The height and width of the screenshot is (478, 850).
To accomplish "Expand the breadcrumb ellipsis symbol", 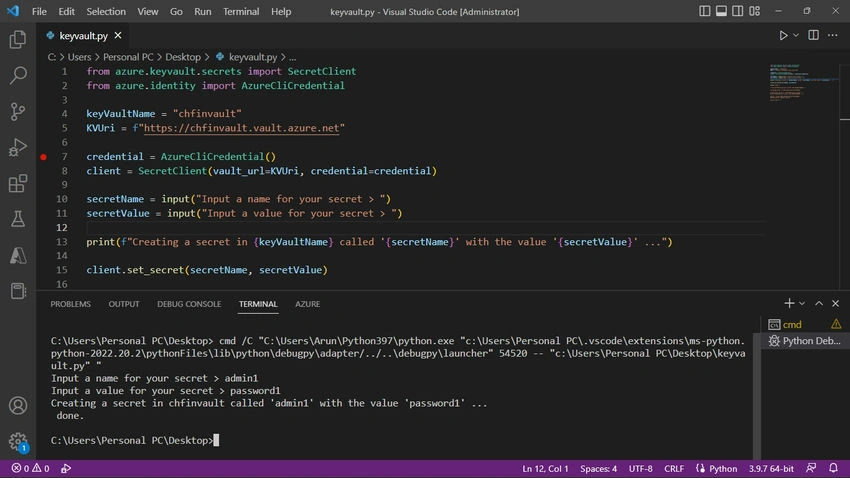I will pos(293,57).
